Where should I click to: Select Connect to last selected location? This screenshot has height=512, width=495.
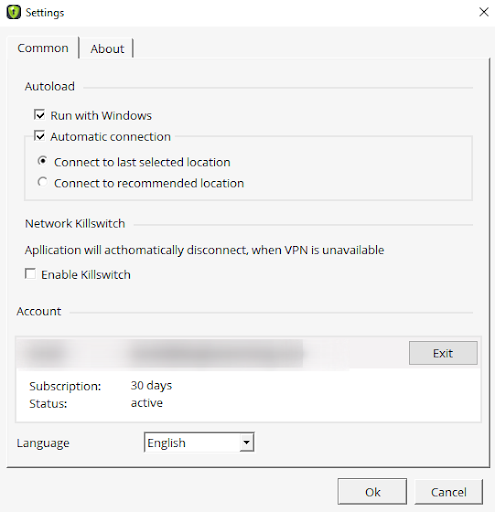pyautogui.click(x=42, y=161)
